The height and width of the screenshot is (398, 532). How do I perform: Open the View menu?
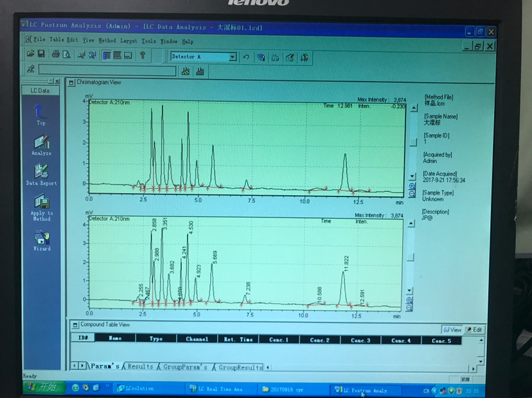click(x=88, y=40)
